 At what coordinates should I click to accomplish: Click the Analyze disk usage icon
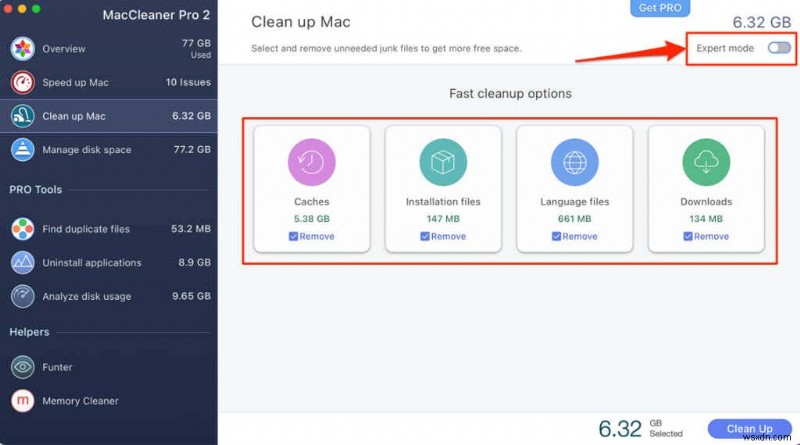23,296
